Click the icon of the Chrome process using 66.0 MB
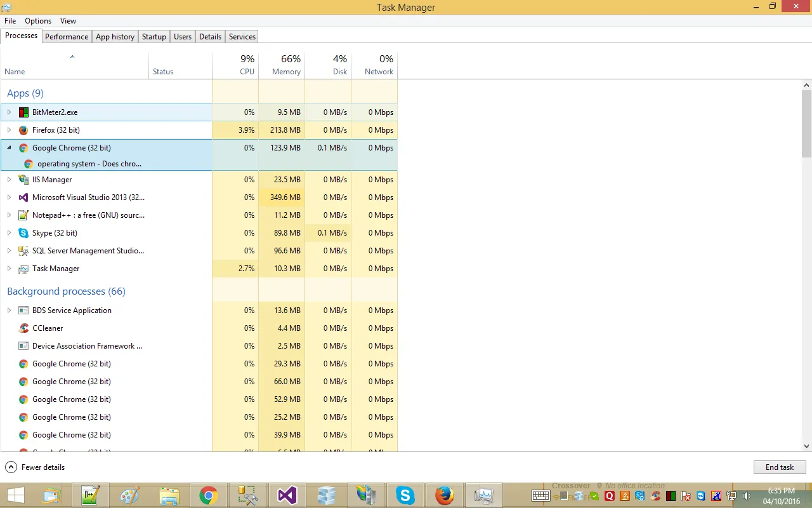The height and width of the screenshot is (508, 812). [x=23, y=382]
